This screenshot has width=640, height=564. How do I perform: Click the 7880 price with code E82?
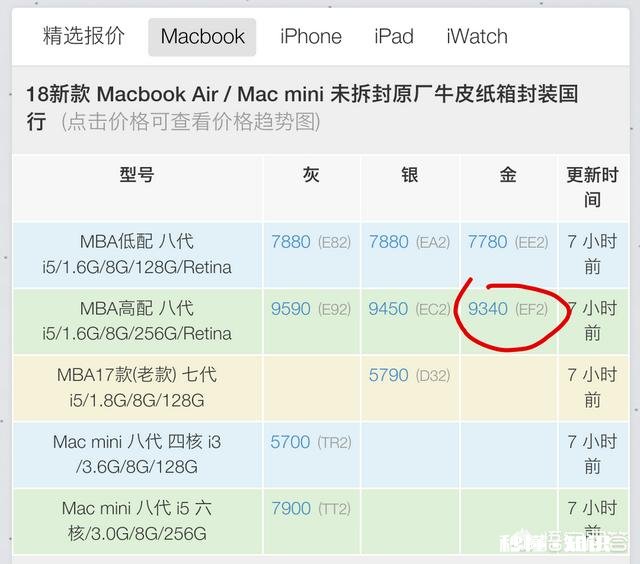click(291, 242)
